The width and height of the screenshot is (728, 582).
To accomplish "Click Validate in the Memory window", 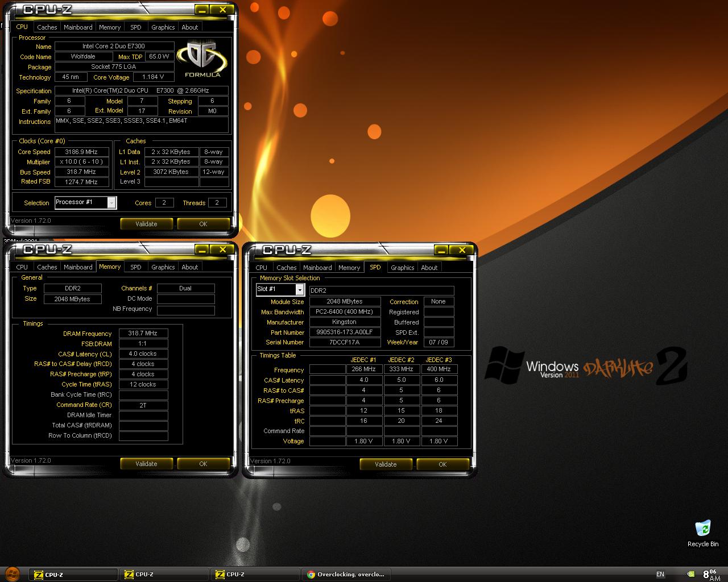I will tap(146, 464).
